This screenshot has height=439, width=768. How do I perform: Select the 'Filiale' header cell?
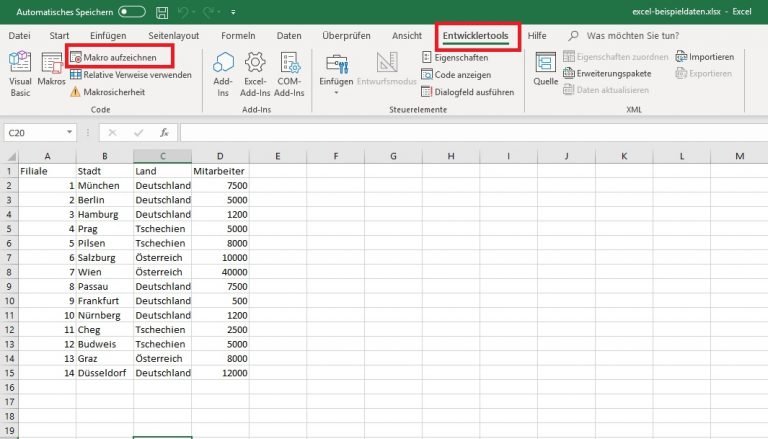coord(48,171)
